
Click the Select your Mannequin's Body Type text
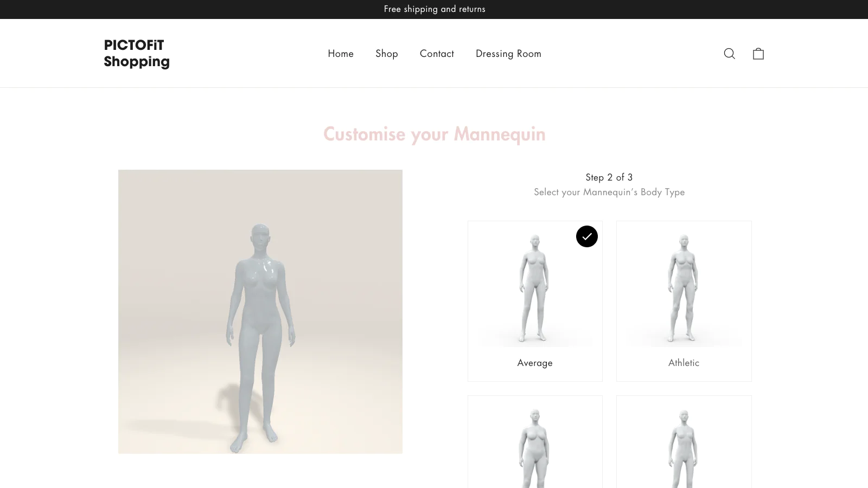[x=609, y=192]
